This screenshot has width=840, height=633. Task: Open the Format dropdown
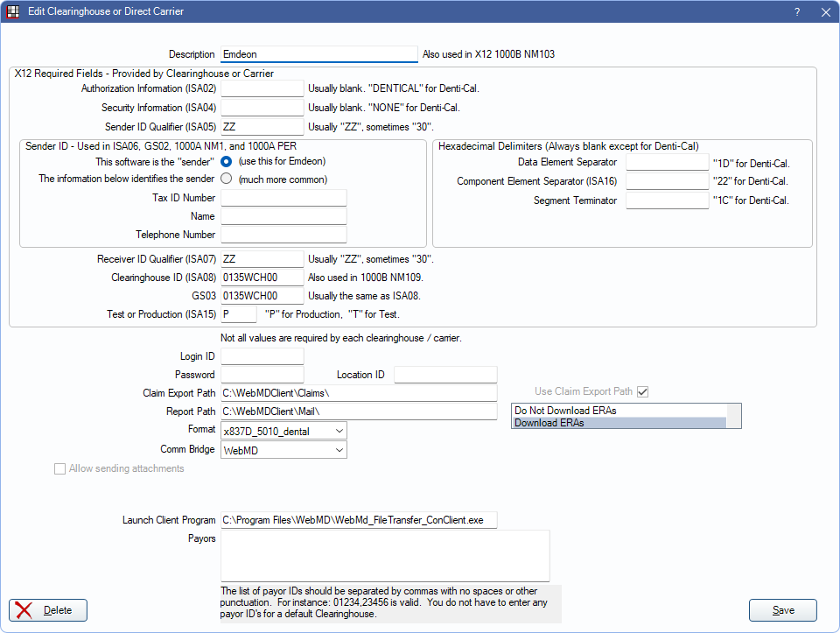[283, 431]
